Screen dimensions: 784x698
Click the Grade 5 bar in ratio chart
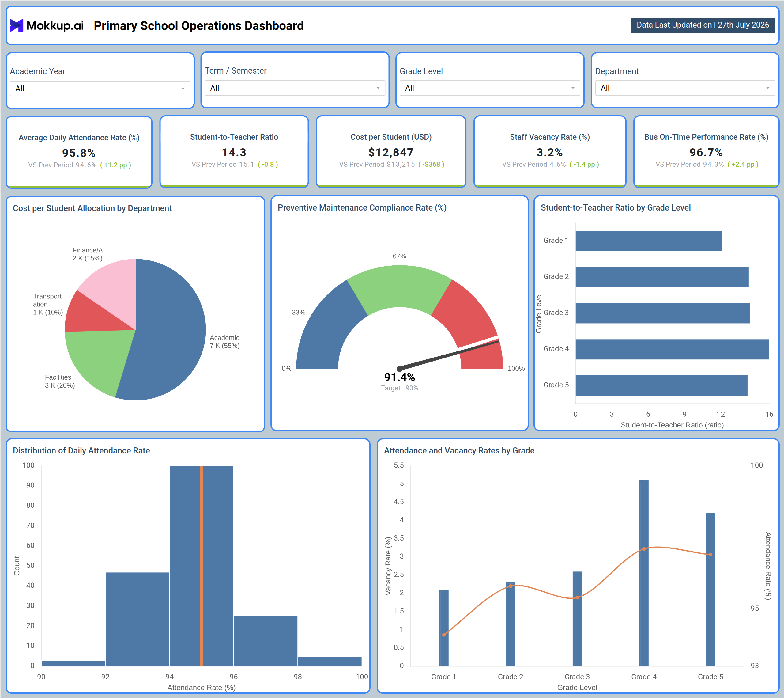[x=661, y=385]
